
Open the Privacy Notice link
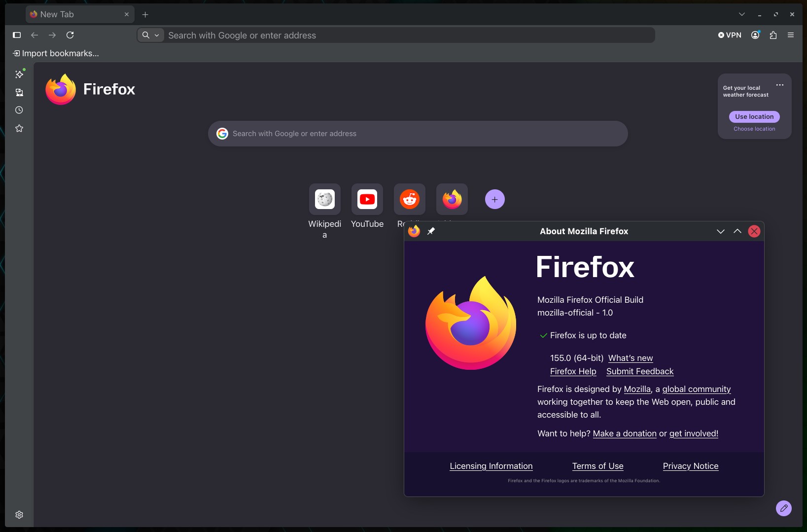coord(691,466)
